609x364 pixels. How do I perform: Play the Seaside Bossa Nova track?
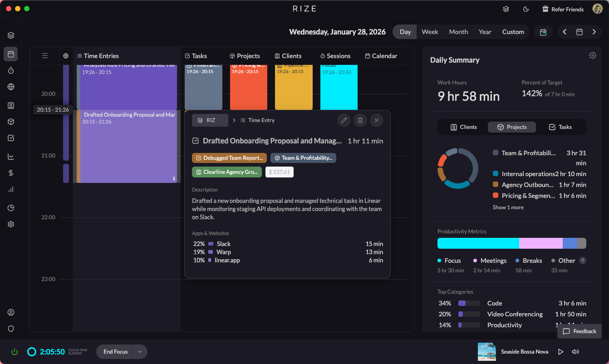click(560, 351)
